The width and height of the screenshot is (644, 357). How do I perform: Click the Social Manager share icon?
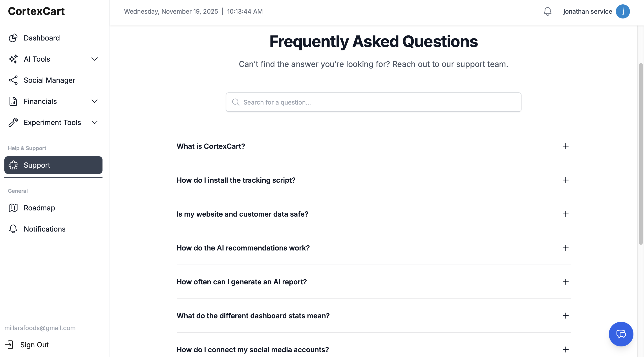coord(13,80)
